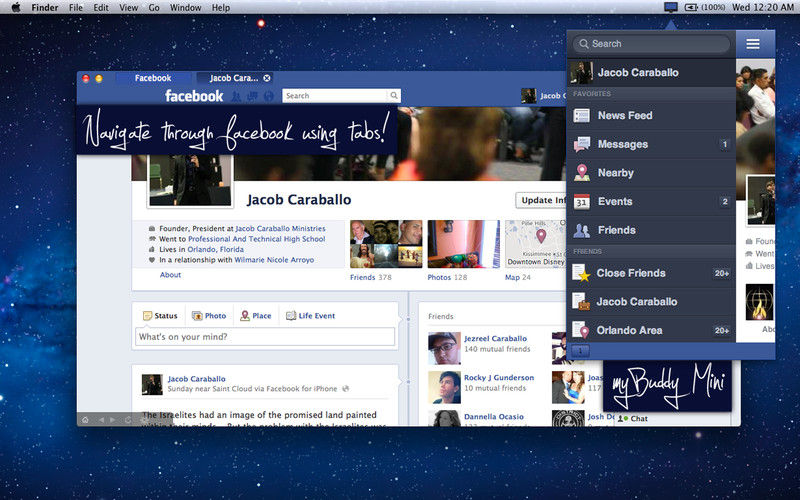Click the Events badge showing 2

[x=724, y=202]
